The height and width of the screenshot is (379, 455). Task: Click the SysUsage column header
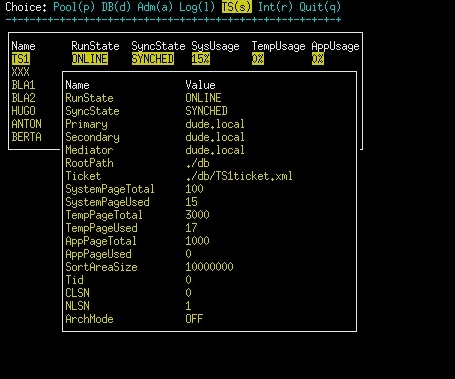pos(215,46)
